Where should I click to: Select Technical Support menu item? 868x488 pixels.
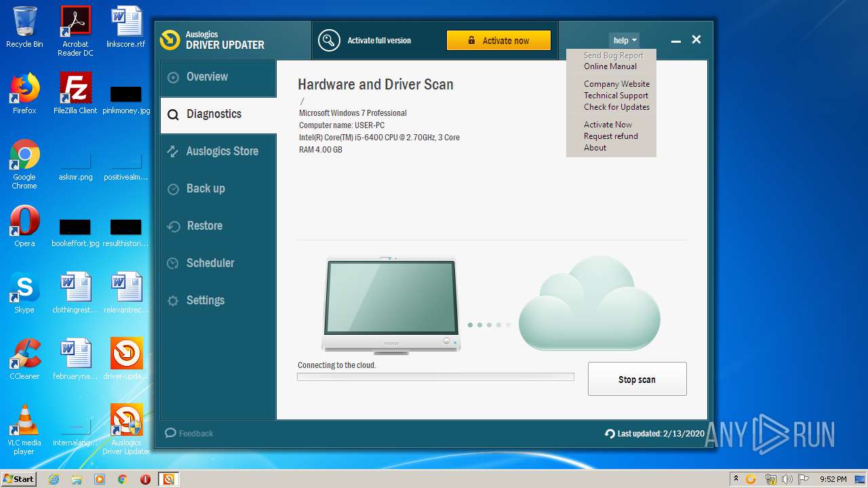616,96
